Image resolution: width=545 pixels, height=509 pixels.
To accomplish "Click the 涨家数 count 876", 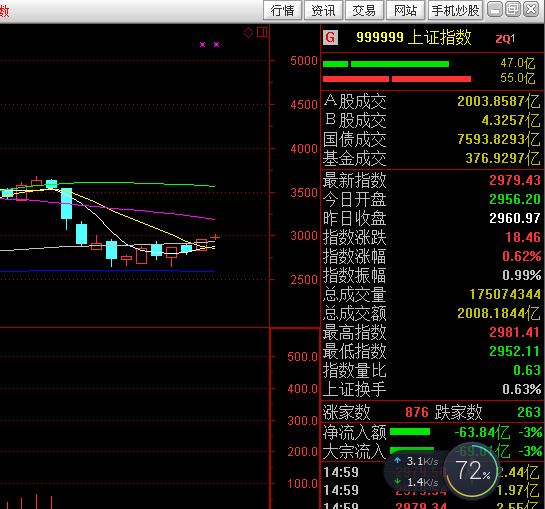I will [x=417, y=412].
